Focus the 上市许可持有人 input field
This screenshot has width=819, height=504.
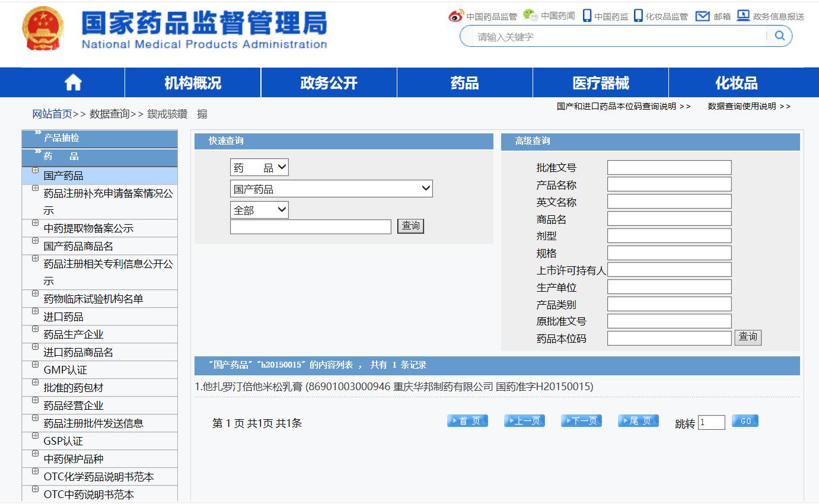point(670,270)
